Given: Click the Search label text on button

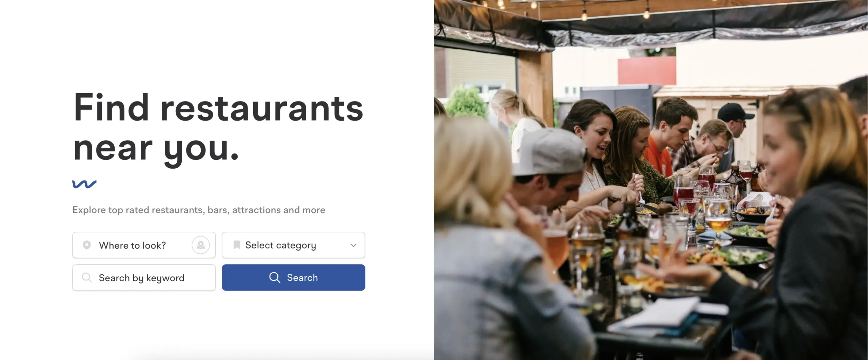Looking at the screenshot, I should click(302, 277).
